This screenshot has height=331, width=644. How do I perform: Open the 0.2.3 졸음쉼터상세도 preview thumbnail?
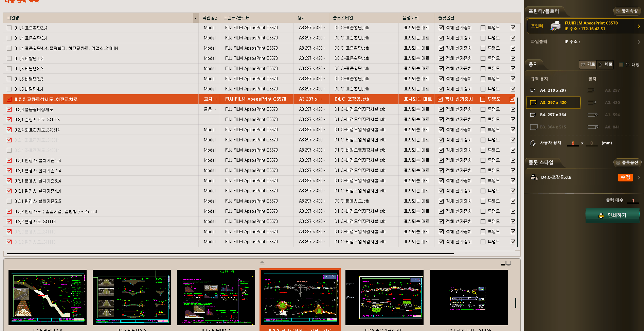point(384,297)
